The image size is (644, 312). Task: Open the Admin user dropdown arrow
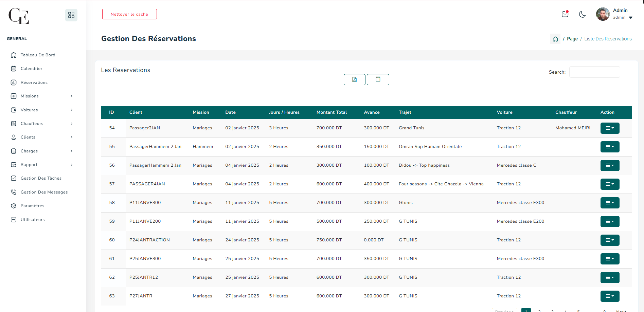click(631, 18)
